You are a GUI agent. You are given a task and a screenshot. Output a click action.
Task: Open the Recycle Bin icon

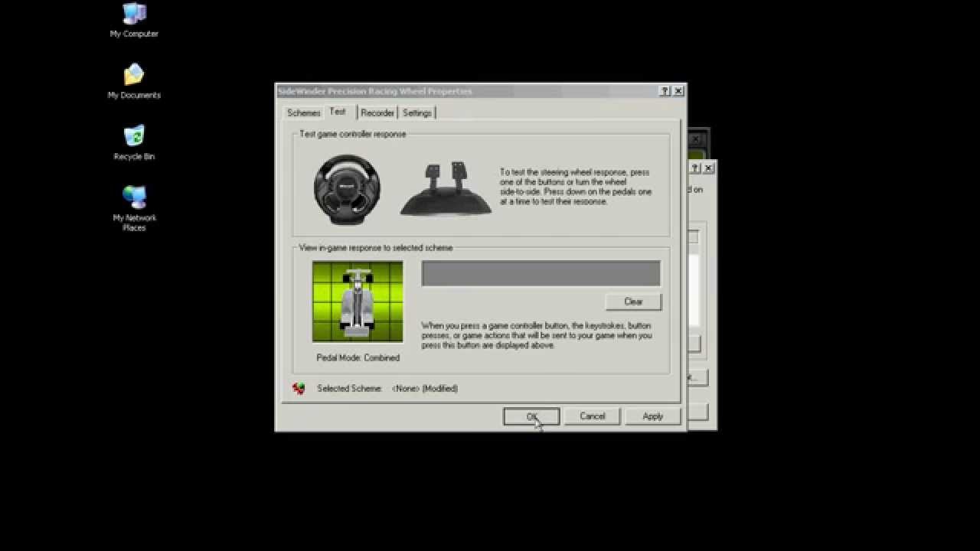[134, 142]
